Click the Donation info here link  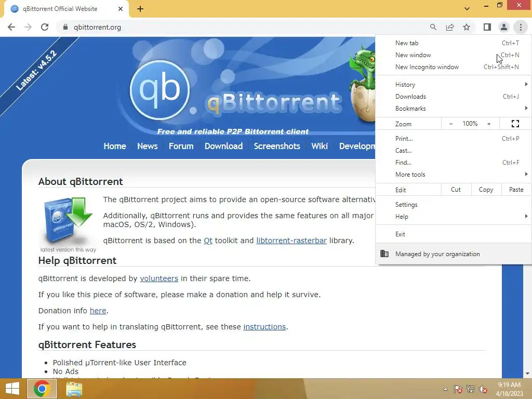[x=98, y=311]
